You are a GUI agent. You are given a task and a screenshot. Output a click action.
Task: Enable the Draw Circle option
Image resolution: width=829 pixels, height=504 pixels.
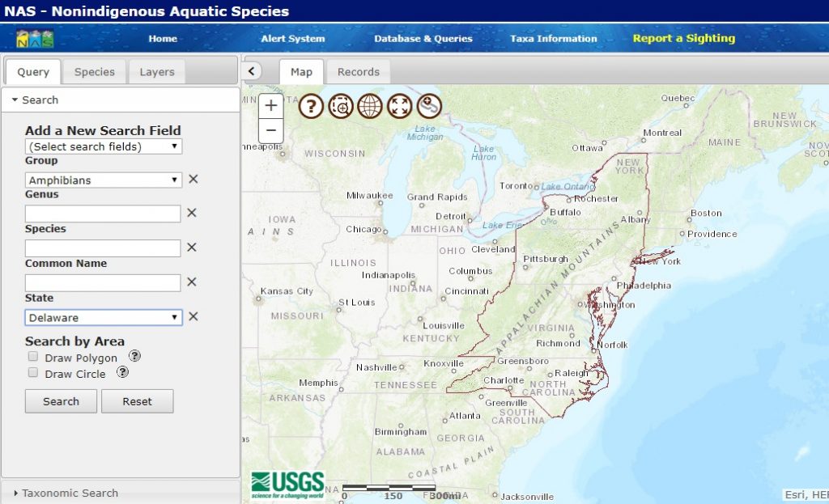click(x=32, y=372)
